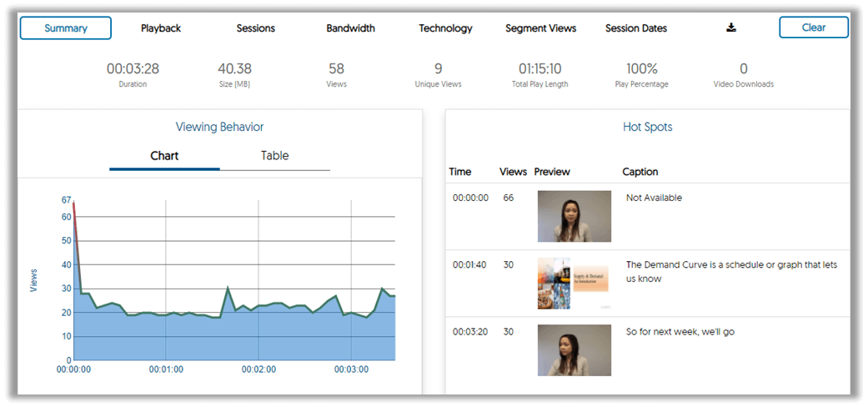The height and width of the screenshot is (407, 868).
Task: Click the Views column header in Hot Spots
Action: [x=513, y=172]
